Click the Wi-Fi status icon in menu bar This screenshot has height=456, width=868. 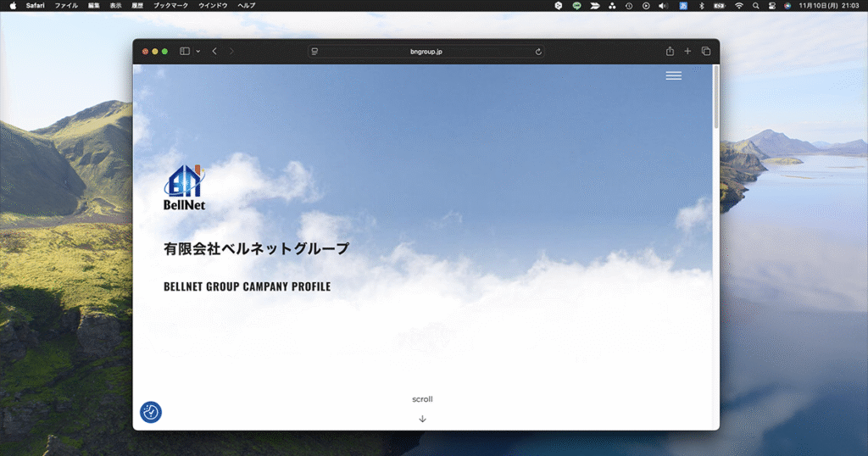(x=738, y=5)
